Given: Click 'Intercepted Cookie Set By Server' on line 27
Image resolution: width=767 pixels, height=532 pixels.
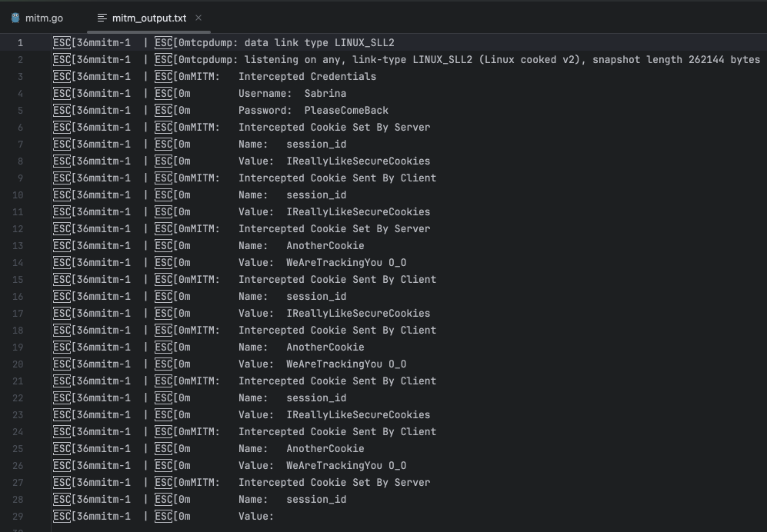Looking at the screenshot, I should (334, 483).
